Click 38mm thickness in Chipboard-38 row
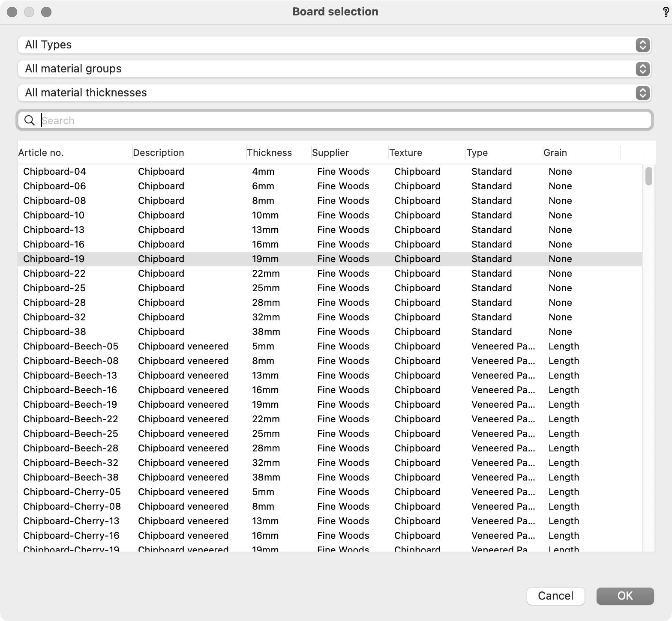The image size is (672, 621). pyautogui.click(x=266, y=332)
